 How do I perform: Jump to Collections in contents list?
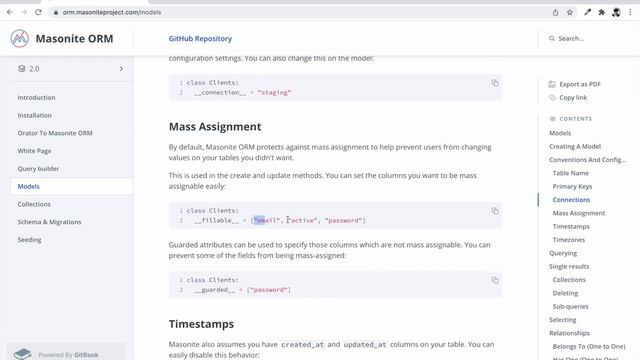tap(569, 280)
